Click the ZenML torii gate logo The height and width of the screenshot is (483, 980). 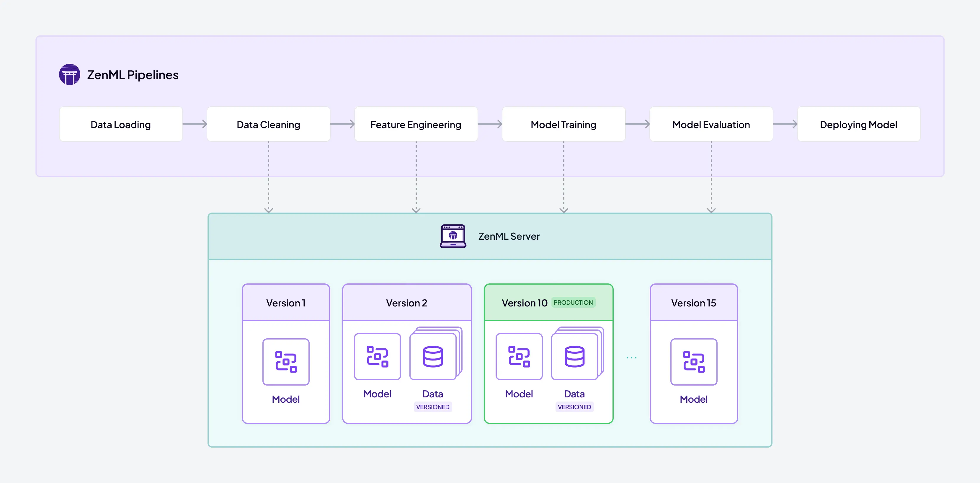pyautogui.click(x=70, y=74)
